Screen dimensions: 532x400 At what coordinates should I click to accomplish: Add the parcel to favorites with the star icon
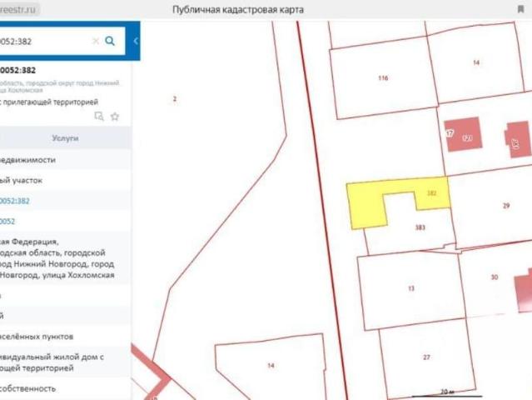(115, 117)
